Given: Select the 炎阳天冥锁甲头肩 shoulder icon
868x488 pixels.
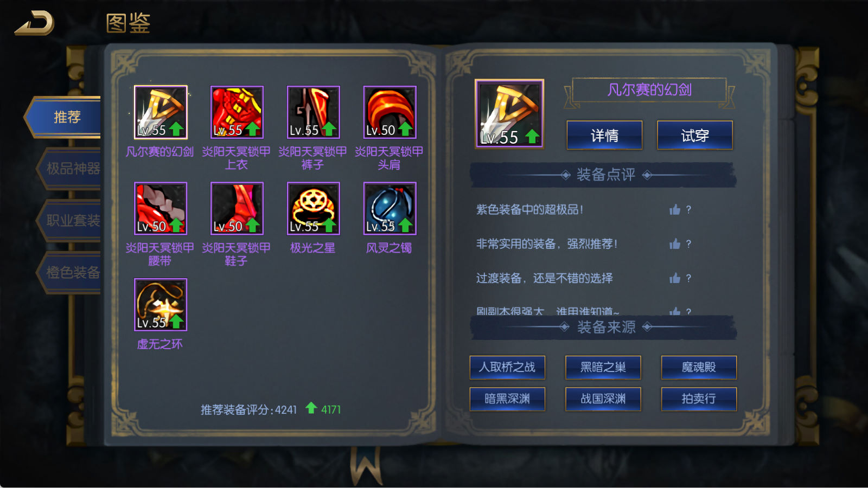Looking at the screenshot, I should coord(390,112).
